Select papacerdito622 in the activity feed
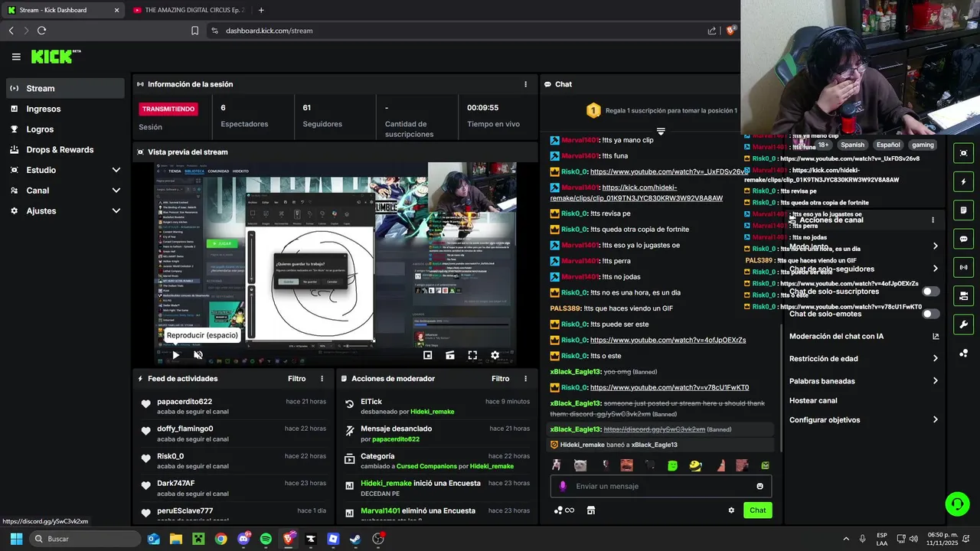The height and width of the screenshot is (551, 980). point(185,402)
